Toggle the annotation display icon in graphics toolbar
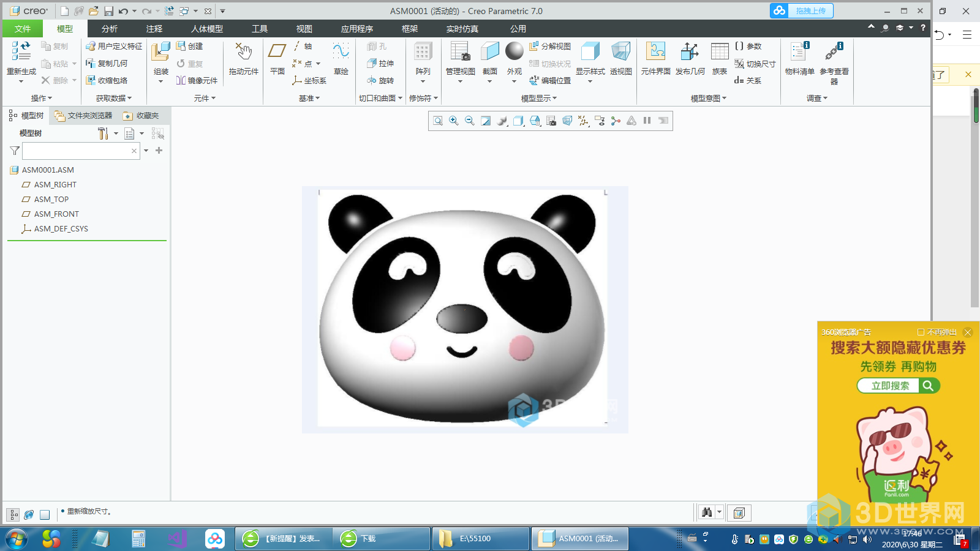 pos(600,121)
